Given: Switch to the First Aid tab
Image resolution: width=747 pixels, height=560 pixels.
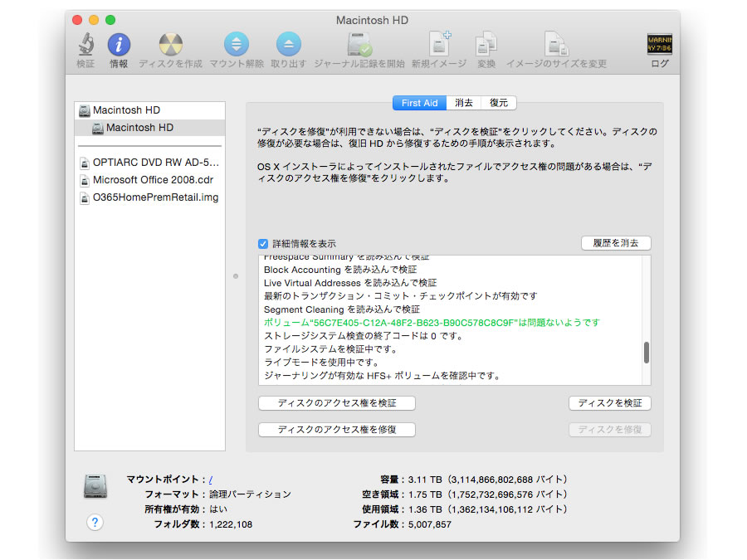Looking at the screenshot, I should click(x=419, y=103).
